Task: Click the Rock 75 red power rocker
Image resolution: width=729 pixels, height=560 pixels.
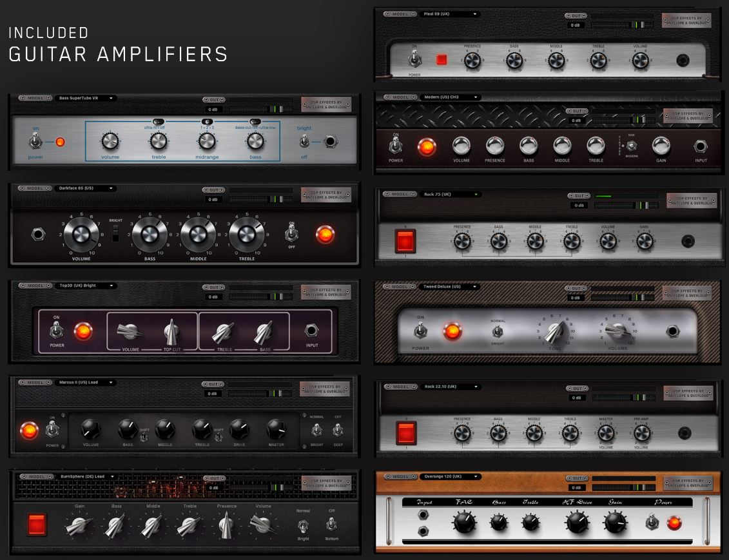Action: [x=405, y=241]
